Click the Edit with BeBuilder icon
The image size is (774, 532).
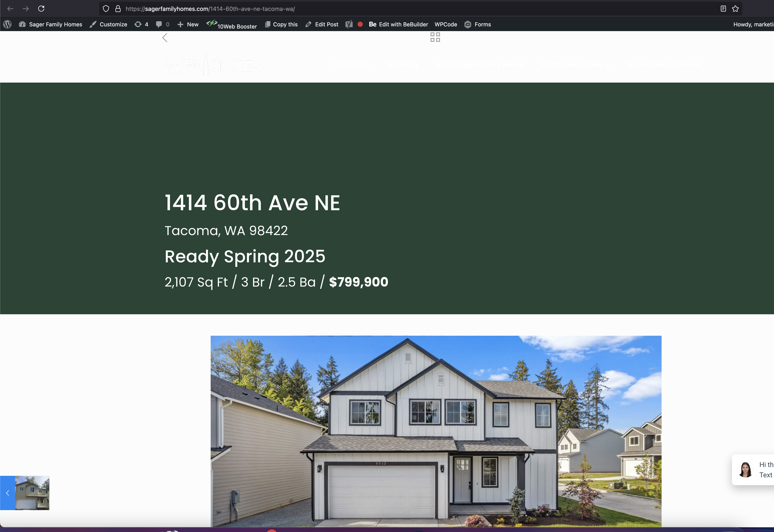(372, 24)
